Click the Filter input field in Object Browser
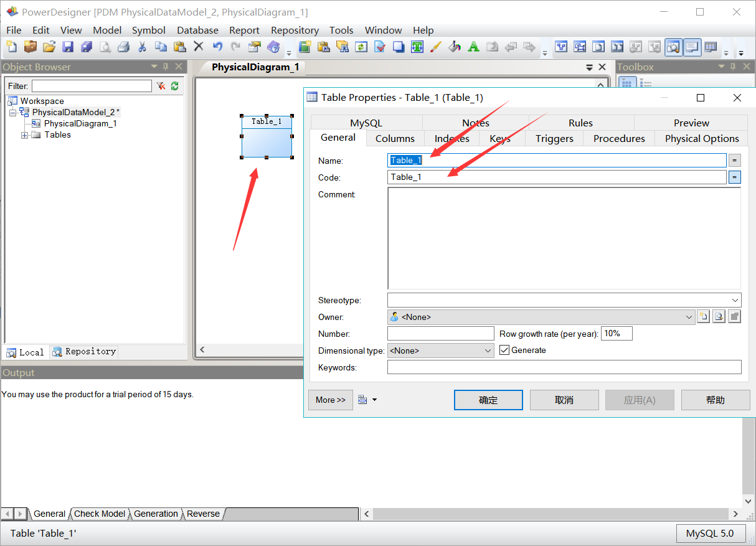Screen dimensions: 756x546 click(90, 86)
